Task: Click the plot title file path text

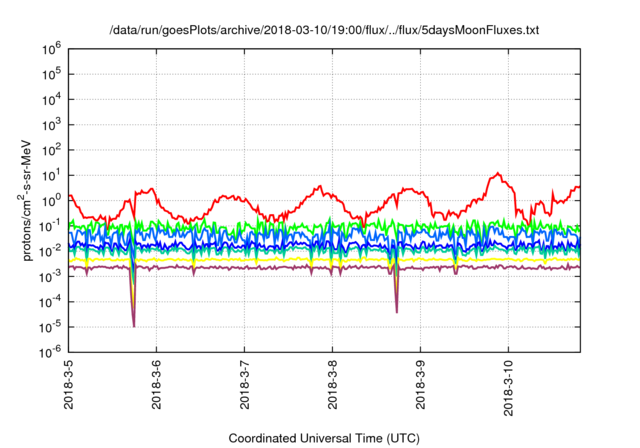Action: click(324, 30)
